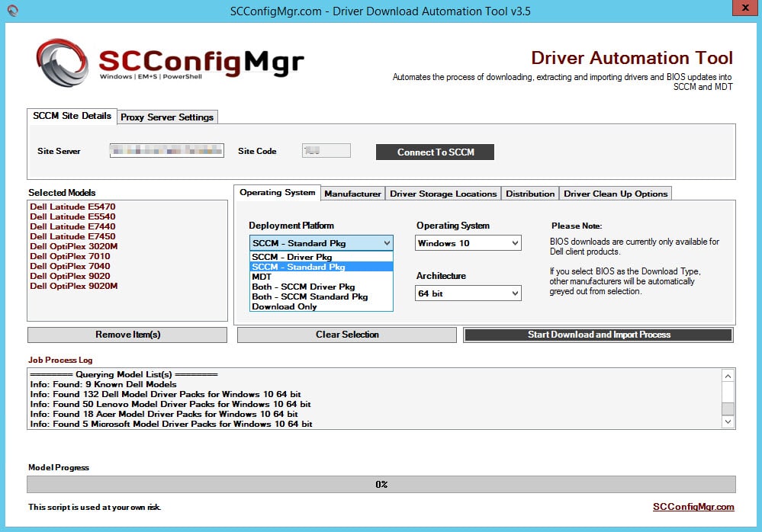
Task: Click the Clear Selection button
Action: tap(347, 335)
